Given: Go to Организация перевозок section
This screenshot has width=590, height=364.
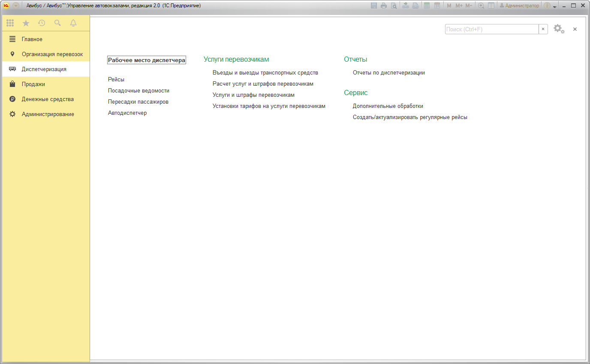Looking at the screenshot, I should [52, 54].
